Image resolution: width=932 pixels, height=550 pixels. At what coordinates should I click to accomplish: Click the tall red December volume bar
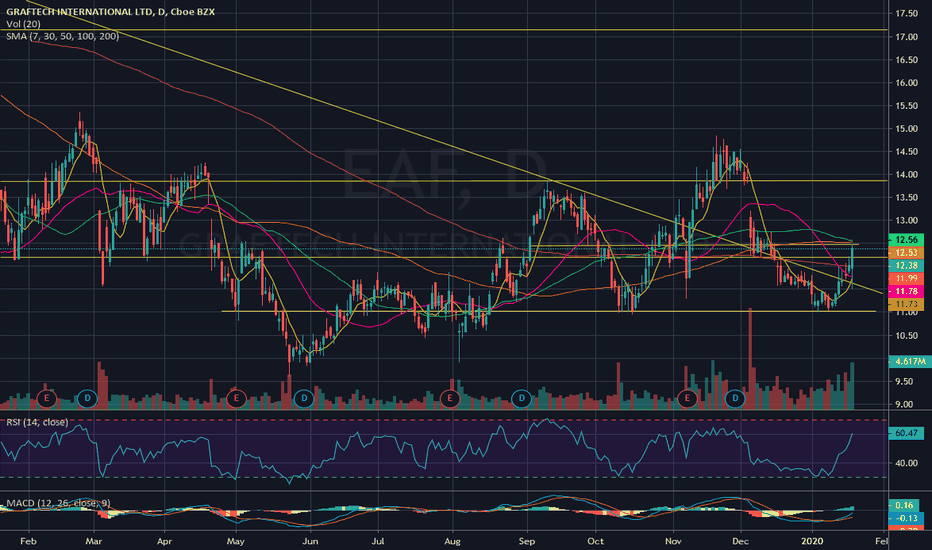(750, 359)
